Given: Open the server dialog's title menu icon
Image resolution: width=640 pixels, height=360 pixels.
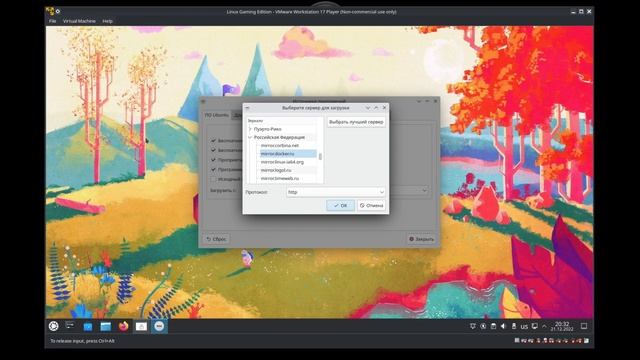Looking at the screenshot, I should 247,108.
